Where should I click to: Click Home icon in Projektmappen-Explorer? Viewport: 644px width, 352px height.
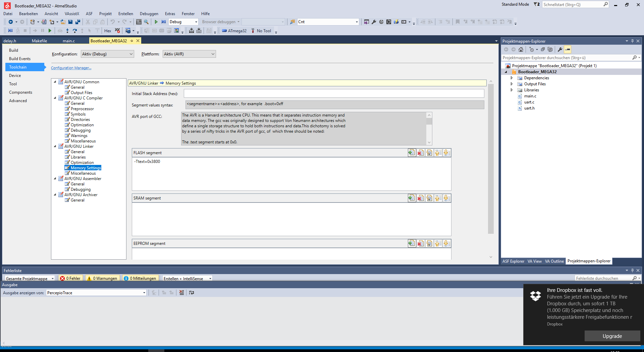click(x=521, y=49)
